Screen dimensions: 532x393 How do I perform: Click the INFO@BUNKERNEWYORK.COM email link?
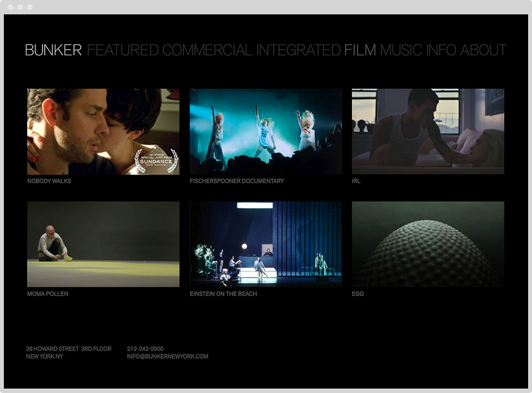coord(167,357)
